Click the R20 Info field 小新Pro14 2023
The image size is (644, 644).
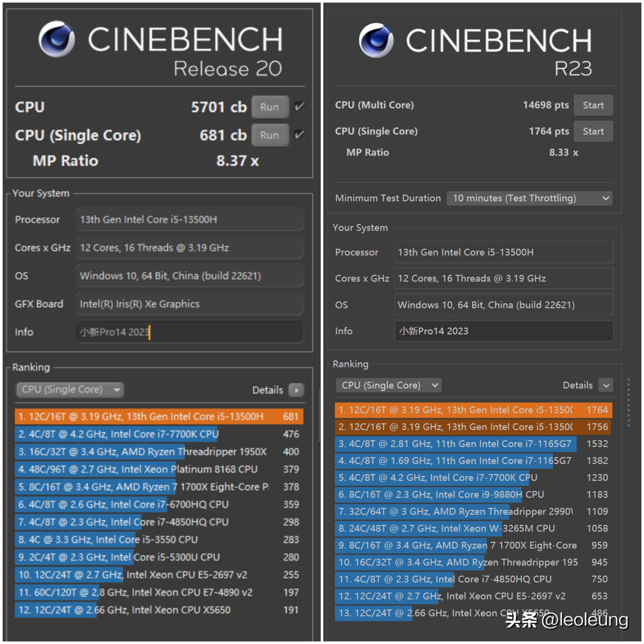click(x=189, y=332)
